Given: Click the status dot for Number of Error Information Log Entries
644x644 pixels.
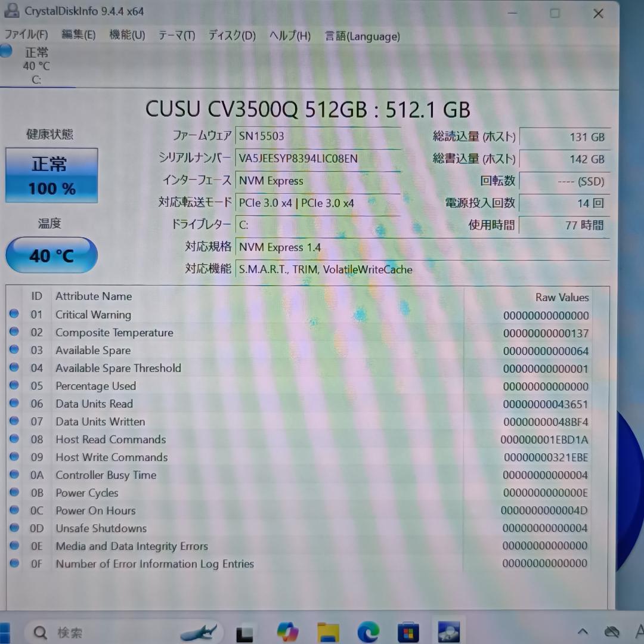Looking at the screenshot, I should pos(14,563).
